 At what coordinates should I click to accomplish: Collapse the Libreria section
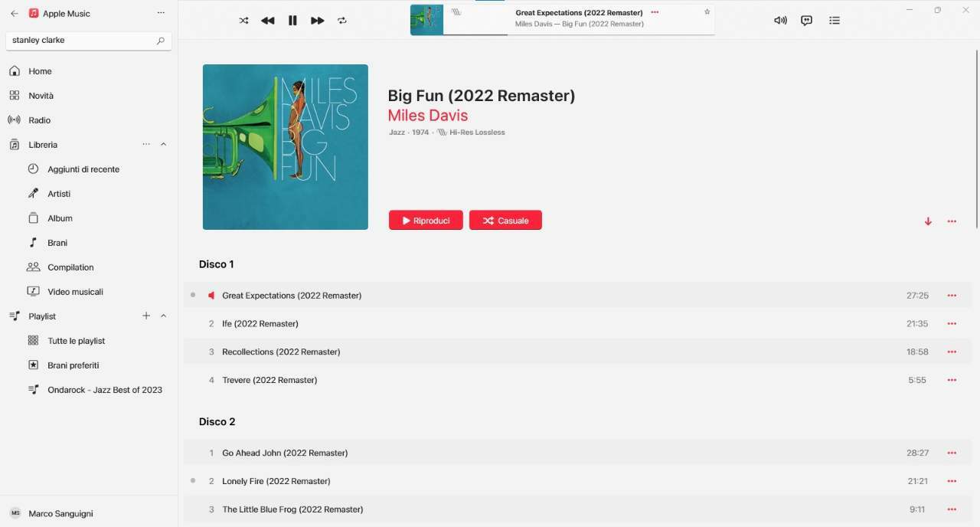[x=163, y=145]
